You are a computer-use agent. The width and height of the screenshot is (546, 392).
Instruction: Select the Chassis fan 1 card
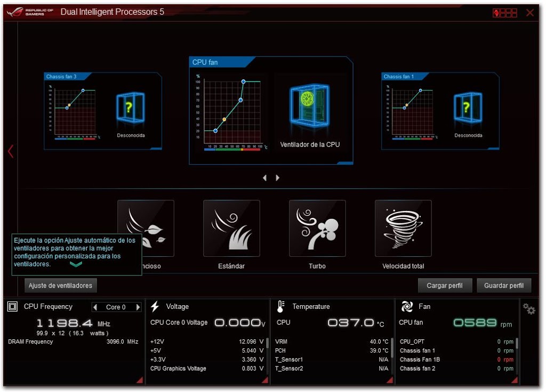440,111
